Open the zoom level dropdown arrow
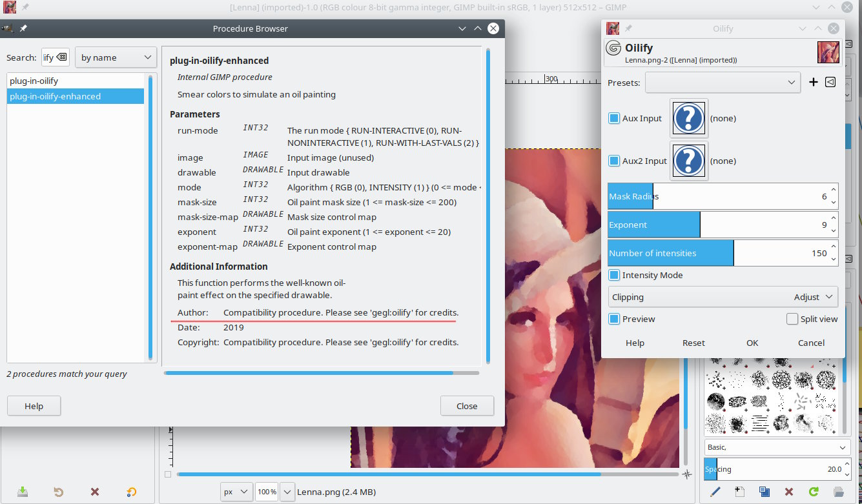The image size is (862, 504). pos(287,492)
